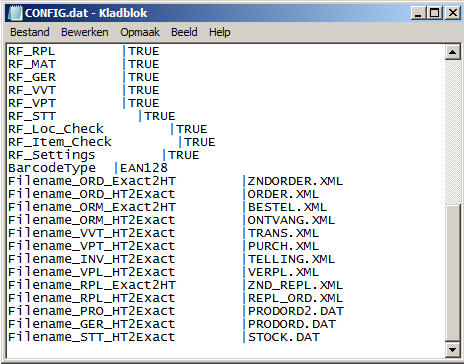Open the Opmaak menu
This screenshot has height=364, width=464.
[140, 32]
